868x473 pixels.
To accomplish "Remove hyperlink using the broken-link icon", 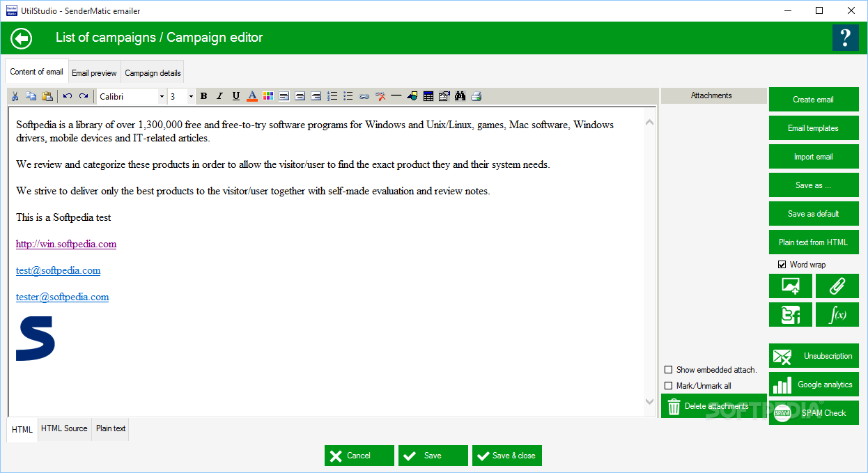I will coord(380,96).
